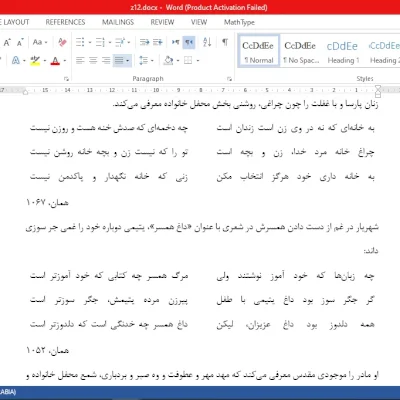The width and height of the screenshot is (400, 400).
Task: Open the Change Case Aa dropdown
Action: click(x=40, y=42)
